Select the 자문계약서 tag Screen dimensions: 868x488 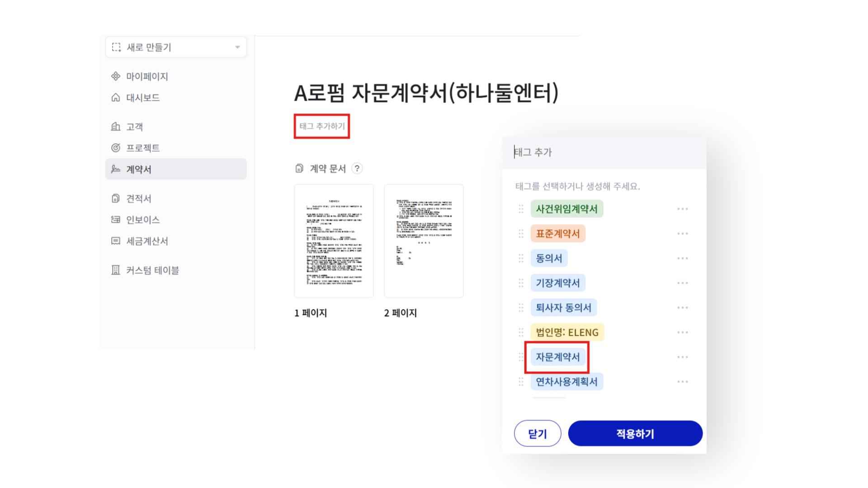pos(558,357)
